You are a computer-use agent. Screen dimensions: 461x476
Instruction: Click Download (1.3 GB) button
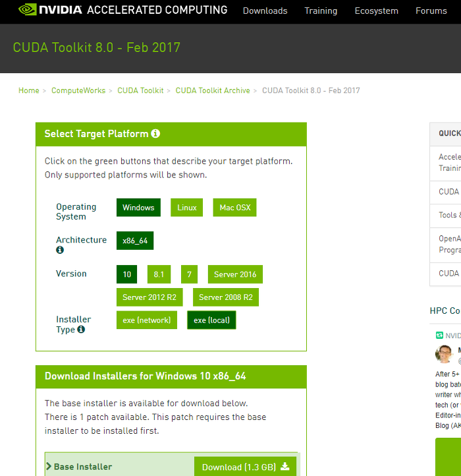tap(246, 467)
